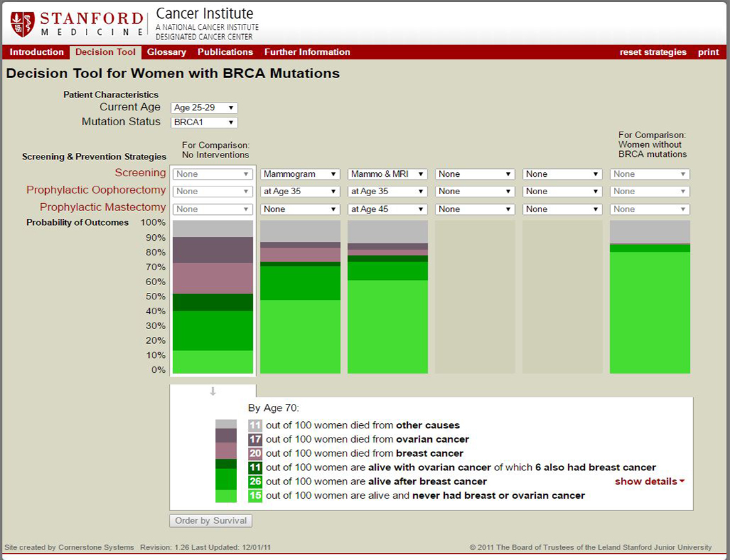Switch to the Decision Tool tab
This screenshot has width=730, height=560.
coord(105,52)
